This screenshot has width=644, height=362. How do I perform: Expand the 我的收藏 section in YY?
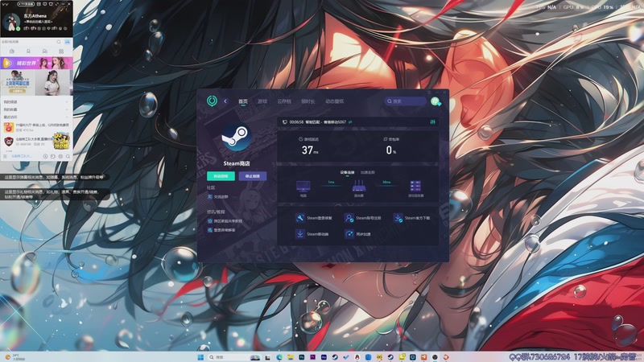[x=36, y=109]
